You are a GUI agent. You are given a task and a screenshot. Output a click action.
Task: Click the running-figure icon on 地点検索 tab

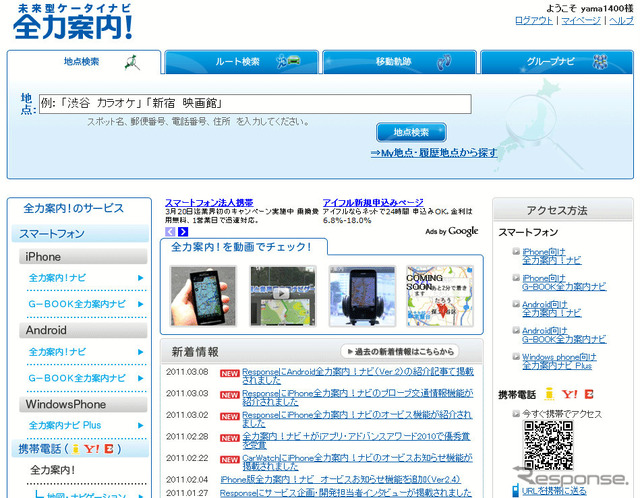(x=132, y=62)
